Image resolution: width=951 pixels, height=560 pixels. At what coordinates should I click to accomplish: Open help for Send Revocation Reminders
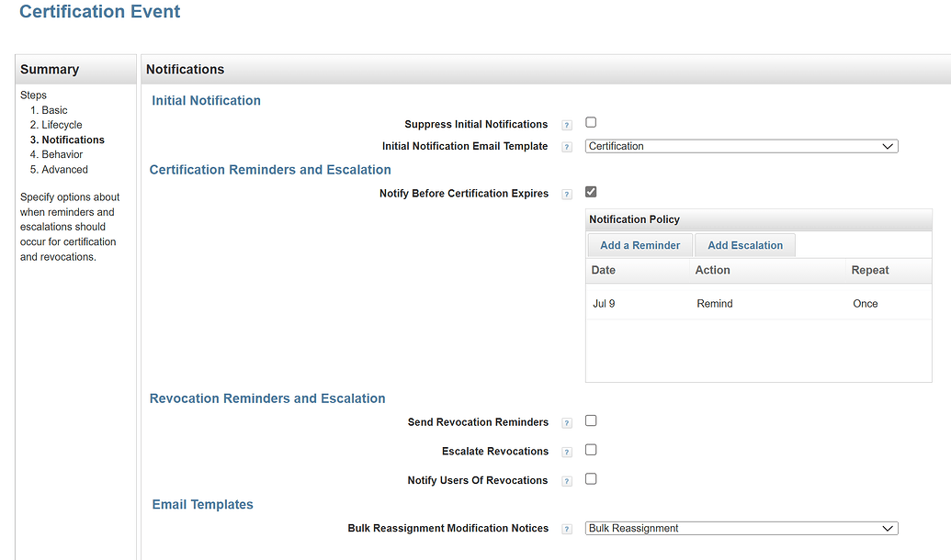pos(567,421)
